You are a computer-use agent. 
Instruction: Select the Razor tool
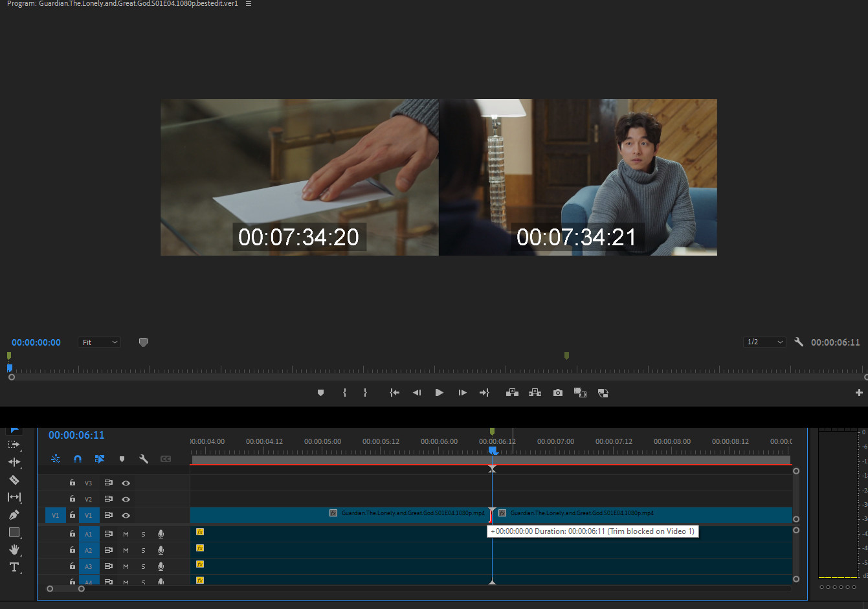click(x=14, y=480)
